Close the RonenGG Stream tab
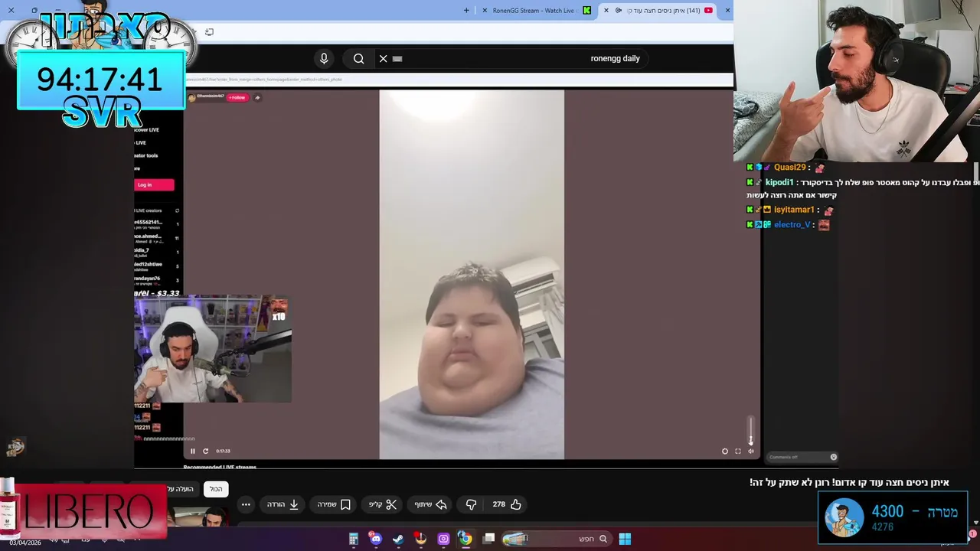980x551 pixels. (x=485, y=11)
